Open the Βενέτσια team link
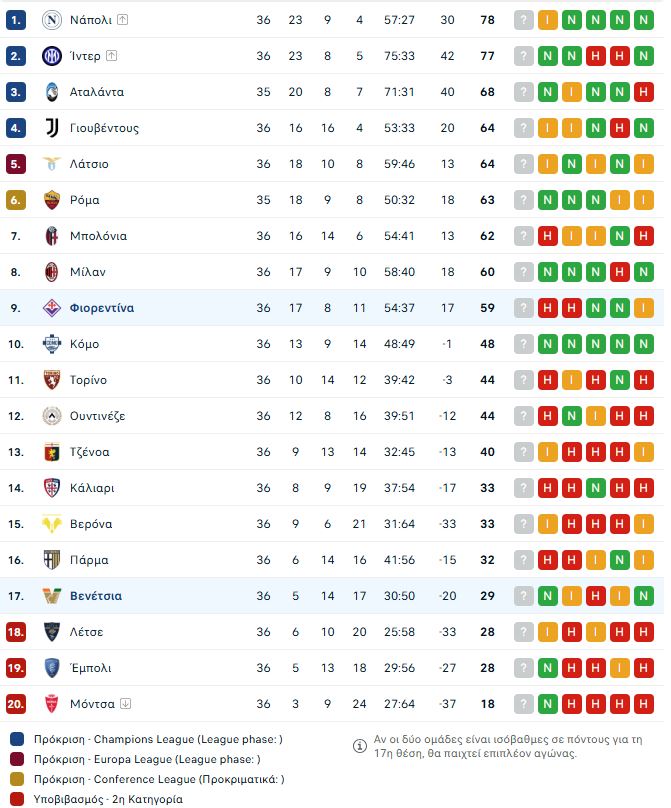Image resolution: width=671 pixels, height=808 pixels. tap(96, 596)
